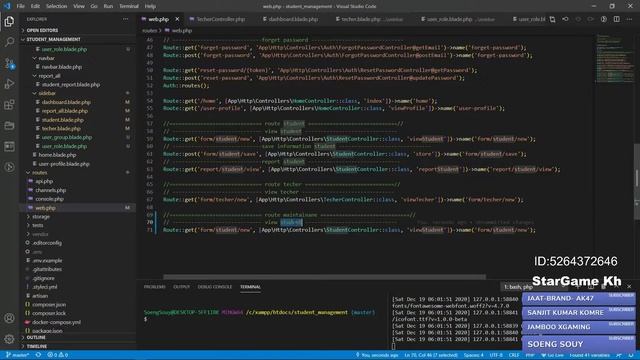The width and height of the screenshot is (640, 360).
Task: Click the code minimap preview
Action: 614,57
